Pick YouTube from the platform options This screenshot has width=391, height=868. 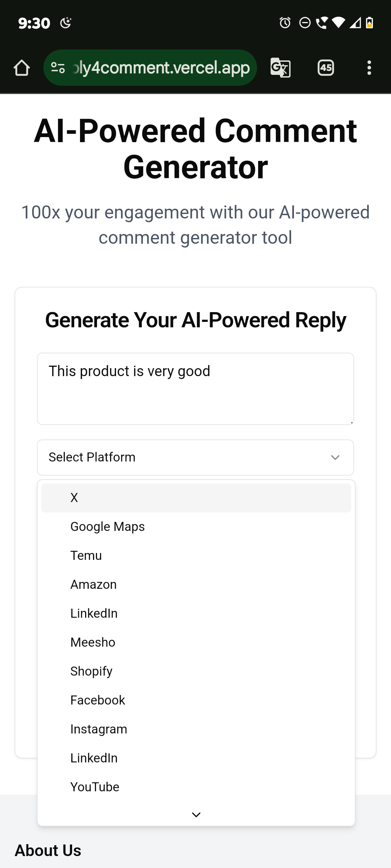(x=196, y=787)
